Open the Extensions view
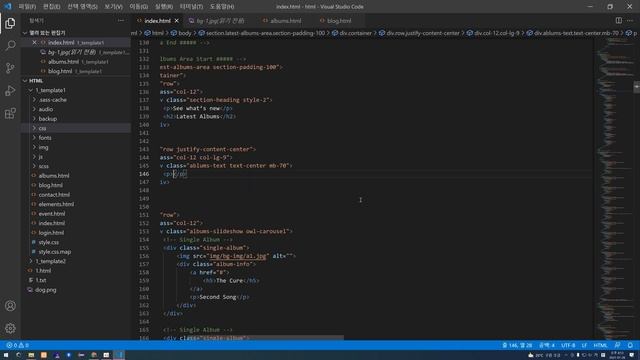The width and height of the screenshot is (640, 360). pos(10,113)
